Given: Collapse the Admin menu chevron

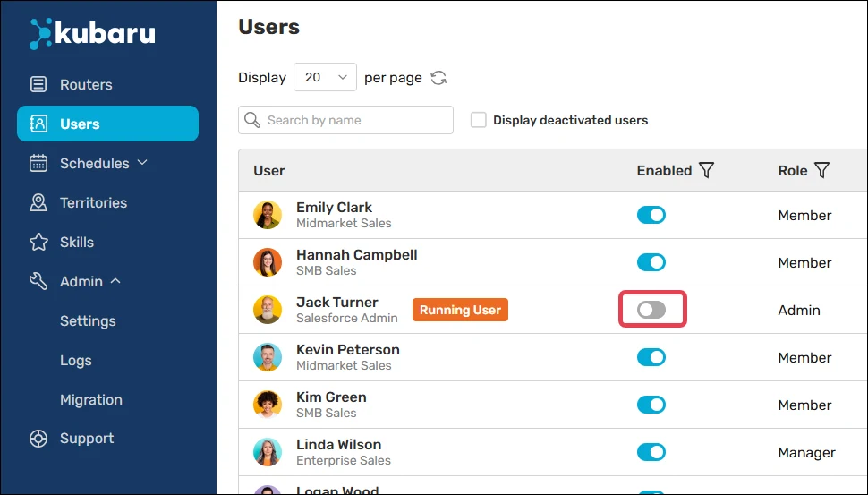Looking at the screenshot, I should point(115,281).
